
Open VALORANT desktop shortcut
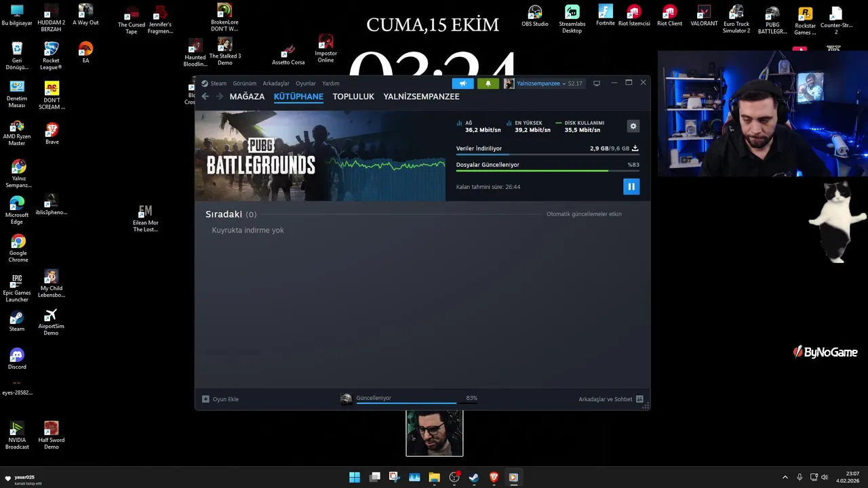click(x=704, y=16)
